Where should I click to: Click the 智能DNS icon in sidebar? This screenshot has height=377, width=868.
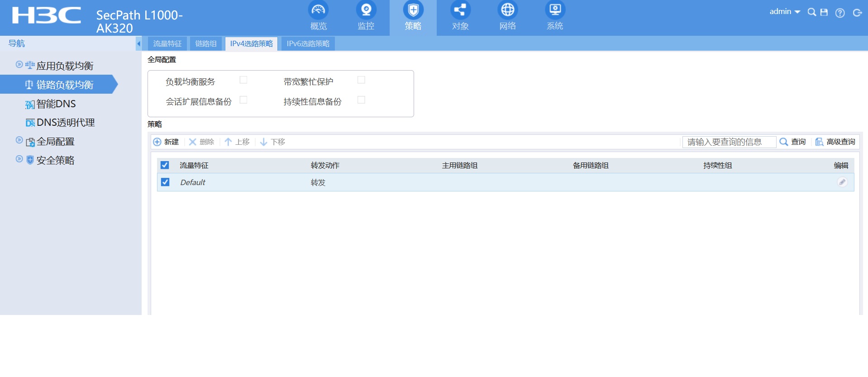click(x=30, y=105)
